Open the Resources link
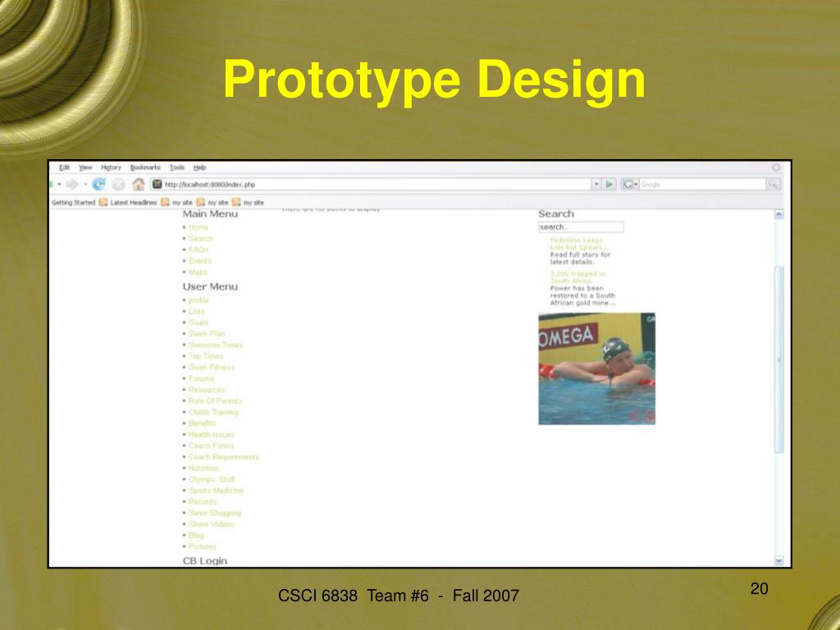840x630 pixels. pos(206,390)
